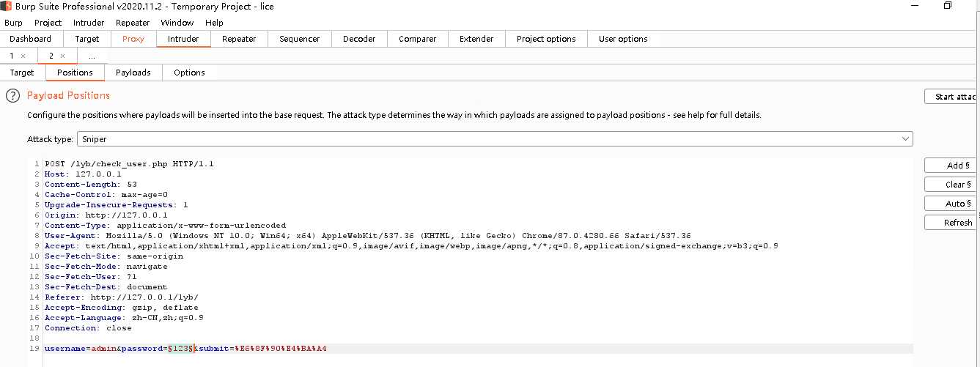The image size is (980, 367).
Task: Open the Burp menu
Action: click(13, 23)
